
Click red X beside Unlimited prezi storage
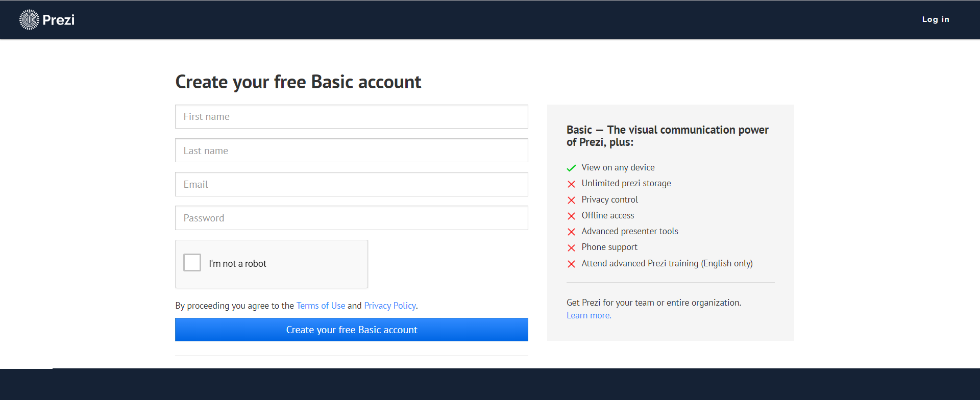[x=571, y=184]
